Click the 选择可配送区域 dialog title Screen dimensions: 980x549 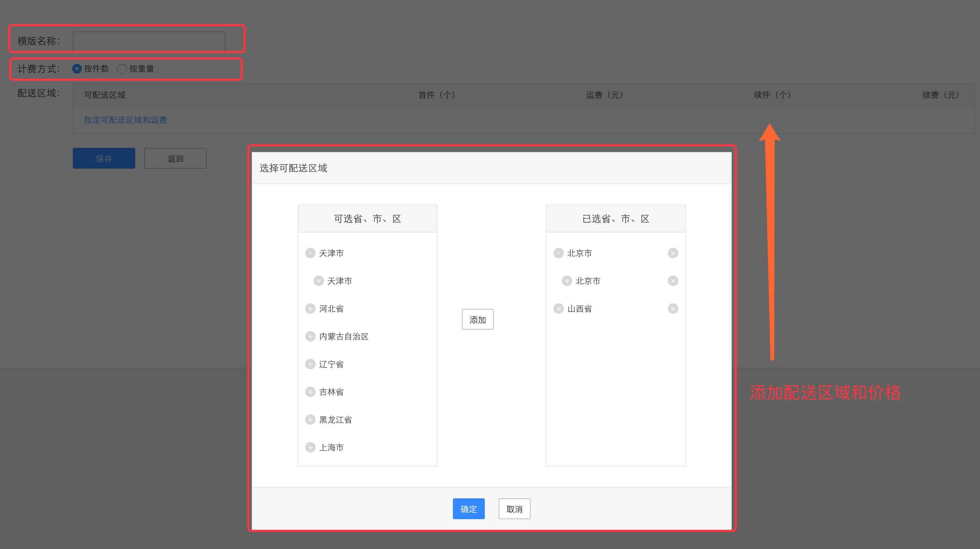293,168
